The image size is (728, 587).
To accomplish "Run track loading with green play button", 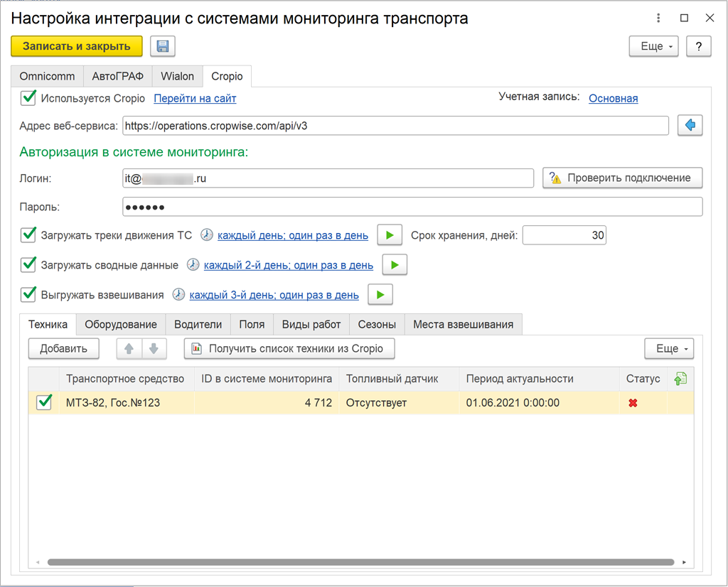I will [389, 235].
